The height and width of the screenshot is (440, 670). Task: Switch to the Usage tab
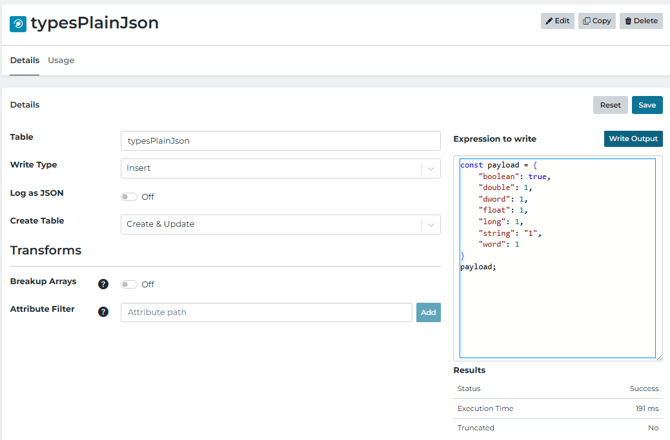pos(61,60)
